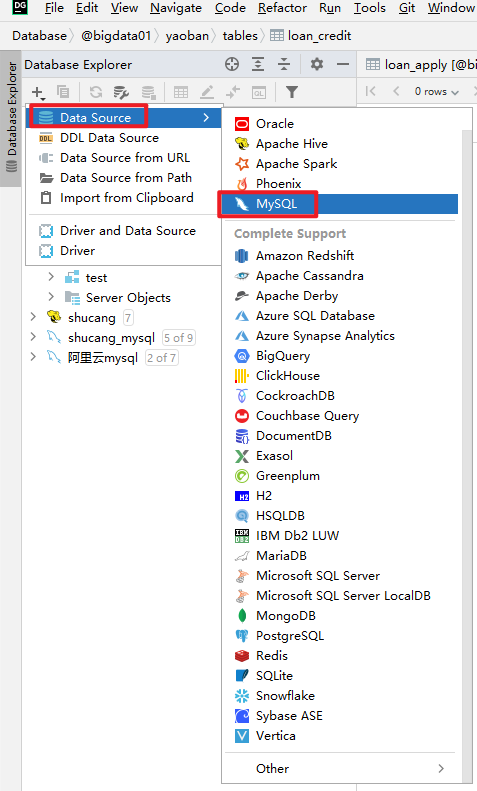Choose ClickHouse data source
The image size is (477, 791).
tap(341, 376)
